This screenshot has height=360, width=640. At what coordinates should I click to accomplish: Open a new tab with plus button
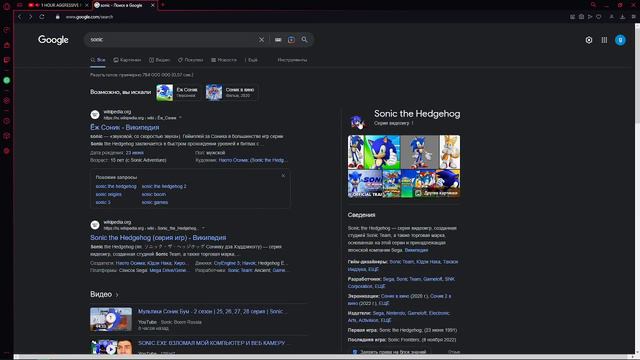[x=162, y=5]
